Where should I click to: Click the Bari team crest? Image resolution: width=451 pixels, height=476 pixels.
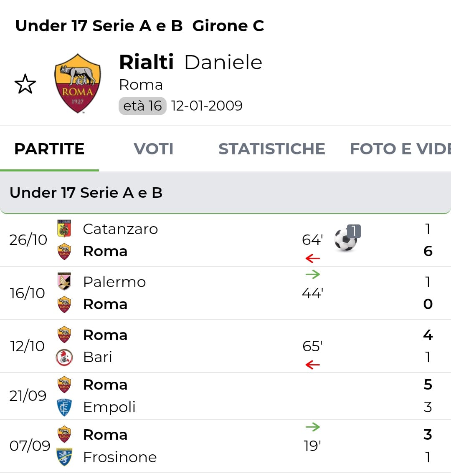coord(64,358)
